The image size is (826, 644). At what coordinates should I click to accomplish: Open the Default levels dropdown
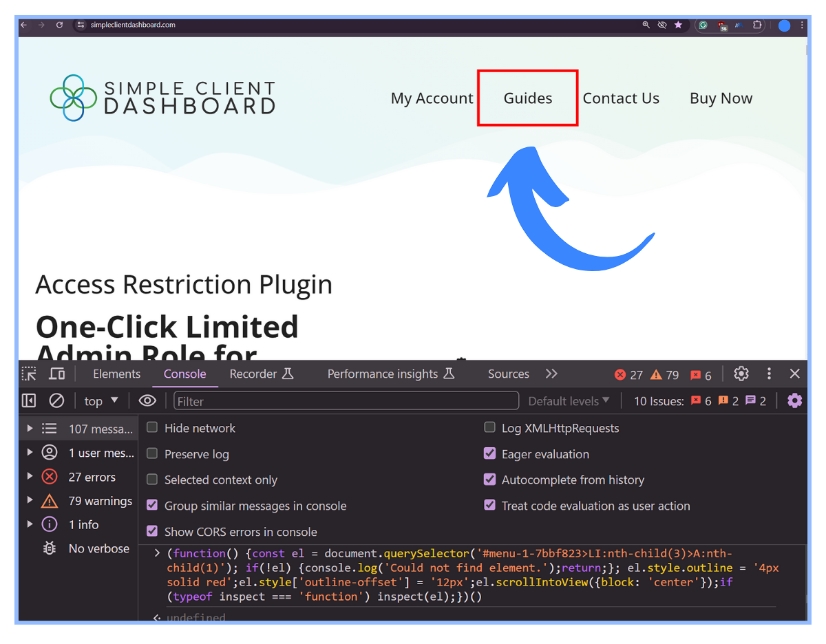tap(569, 400)
